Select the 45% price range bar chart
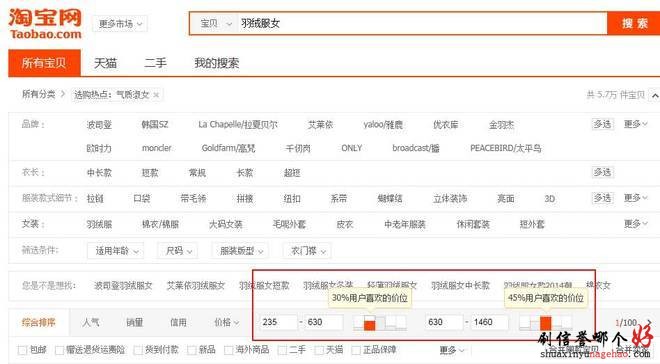 (546, 322)
